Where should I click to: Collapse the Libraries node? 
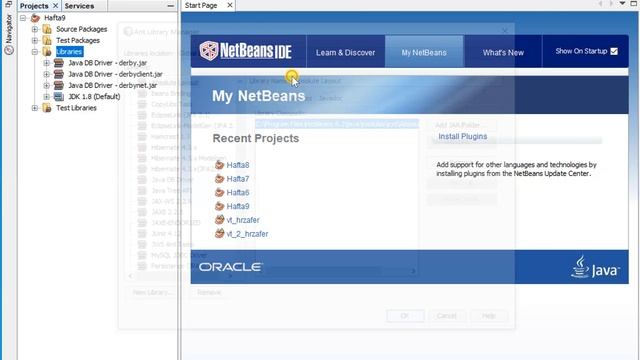(x=35, y=52)
